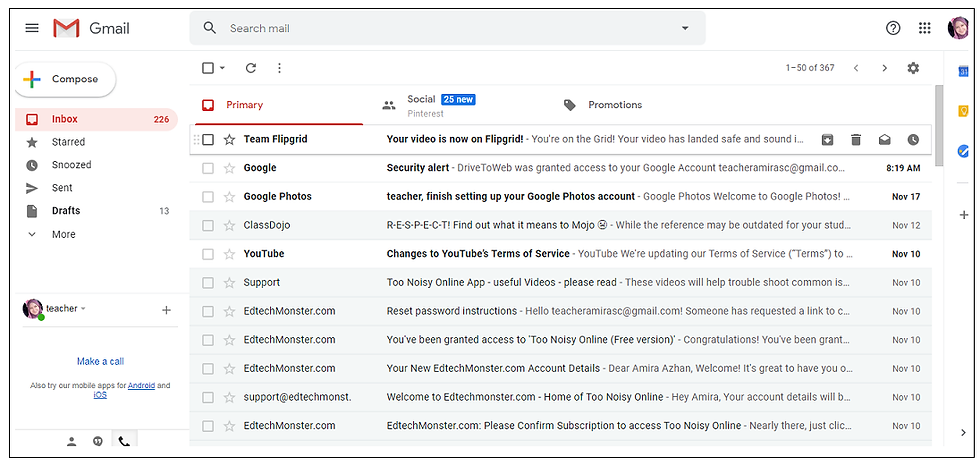Click the '1–50 of 367' page count
The image size is (980, 465).
pyautogui.click(x=810, y=68)
